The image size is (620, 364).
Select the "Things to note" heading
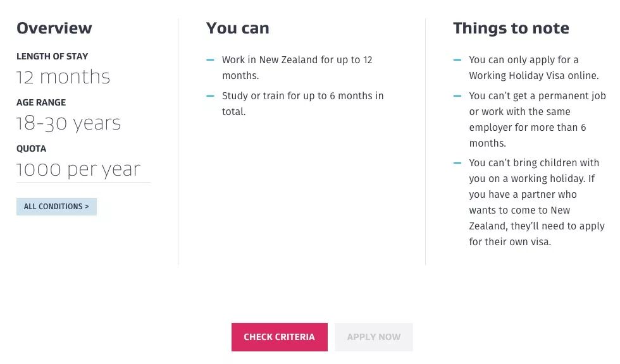[x=511, y=28]
